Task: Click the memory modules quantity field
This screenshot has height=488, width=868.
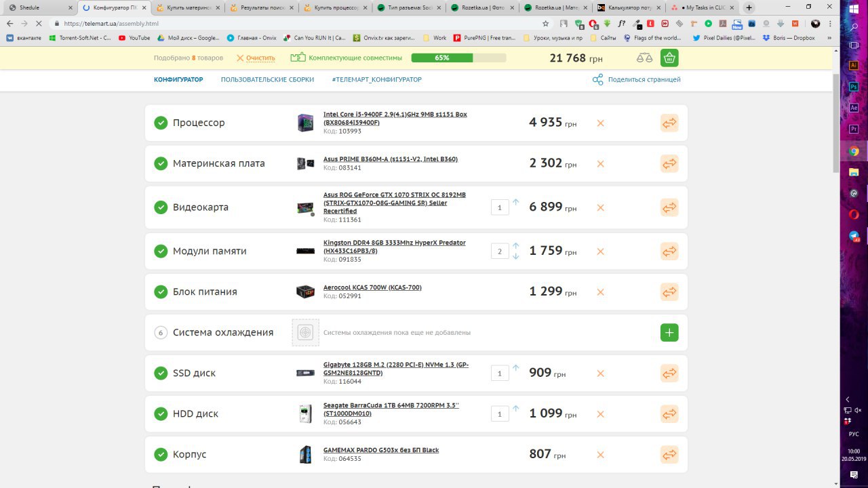Action: coord(500,251)
